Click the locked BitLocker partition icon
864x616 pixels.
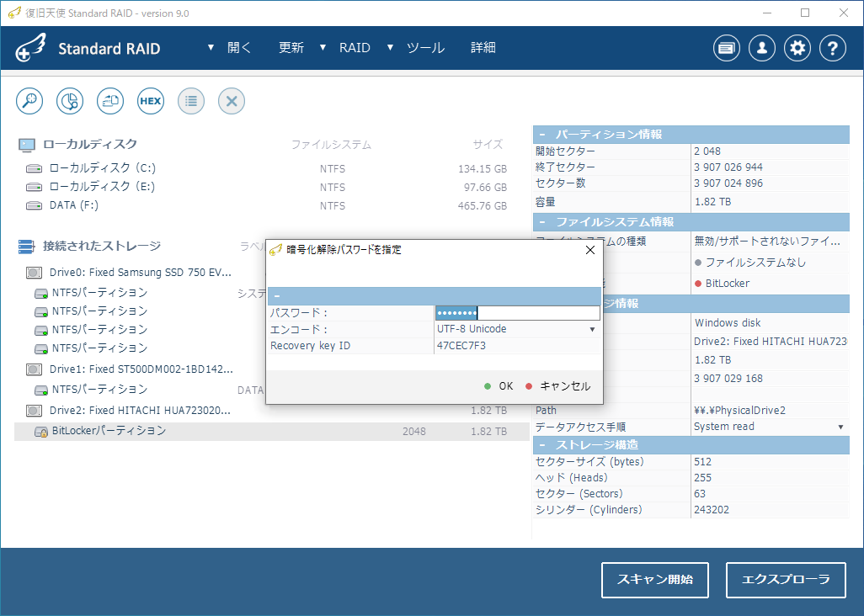tap(41, 432)
